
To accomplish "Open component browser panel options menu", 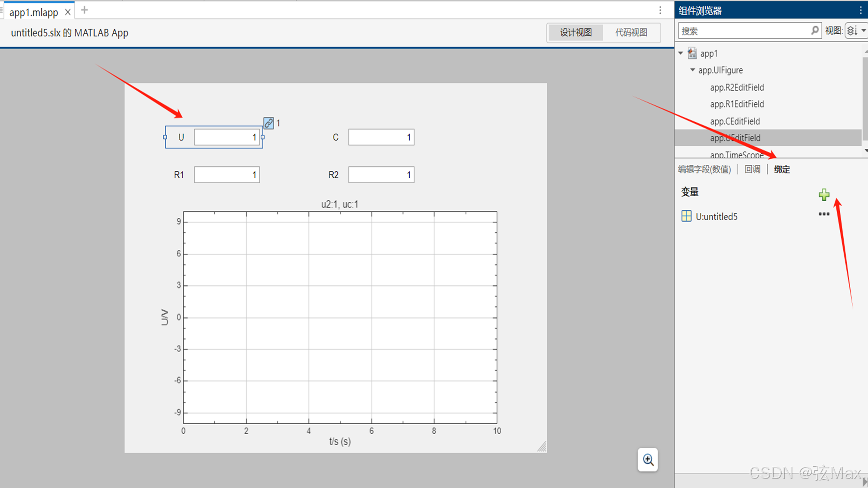I will click(x=861, y=10).
